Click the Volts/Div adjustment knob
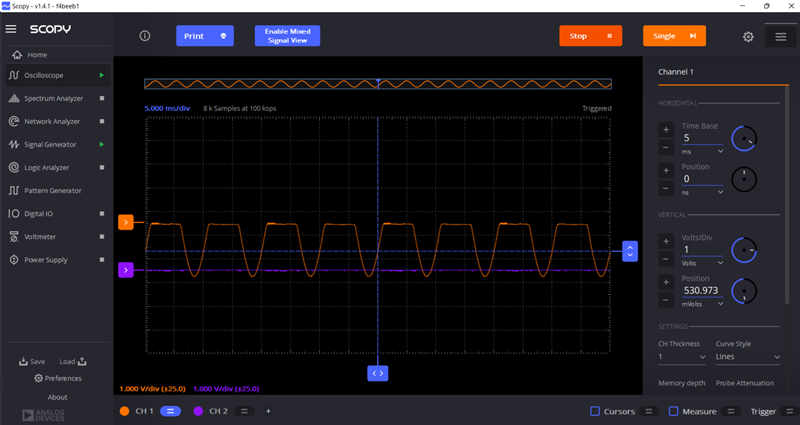The height and width of the screenshot is (425, 800). pos(744,248)
